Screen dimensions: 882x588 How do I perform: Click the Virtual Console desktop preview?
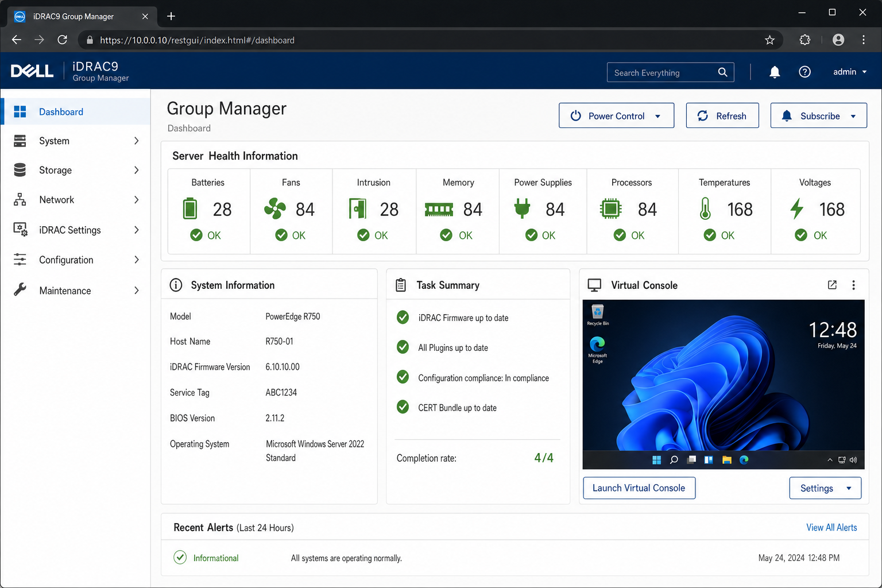click(724, 384)
